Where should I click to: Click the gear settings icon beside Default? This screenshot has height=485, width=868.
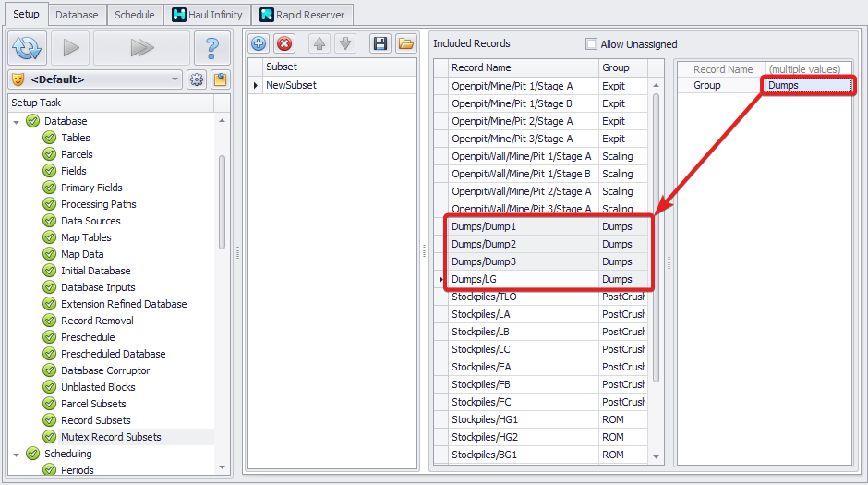pos(197,79)
